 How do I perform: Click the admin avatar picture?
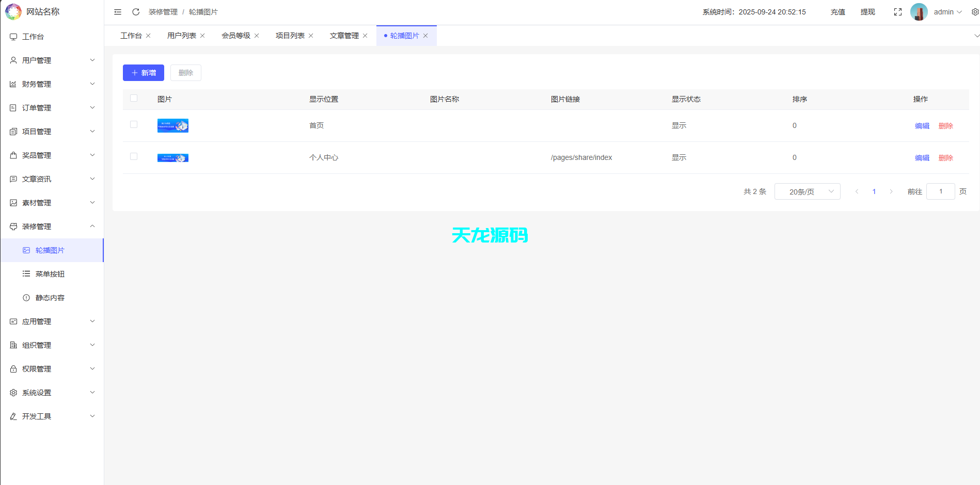pos(919,11)
